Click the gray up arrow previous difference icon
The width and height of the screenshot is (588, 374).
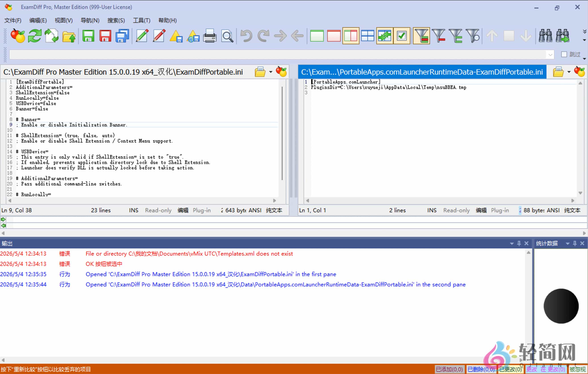point(492,36)
